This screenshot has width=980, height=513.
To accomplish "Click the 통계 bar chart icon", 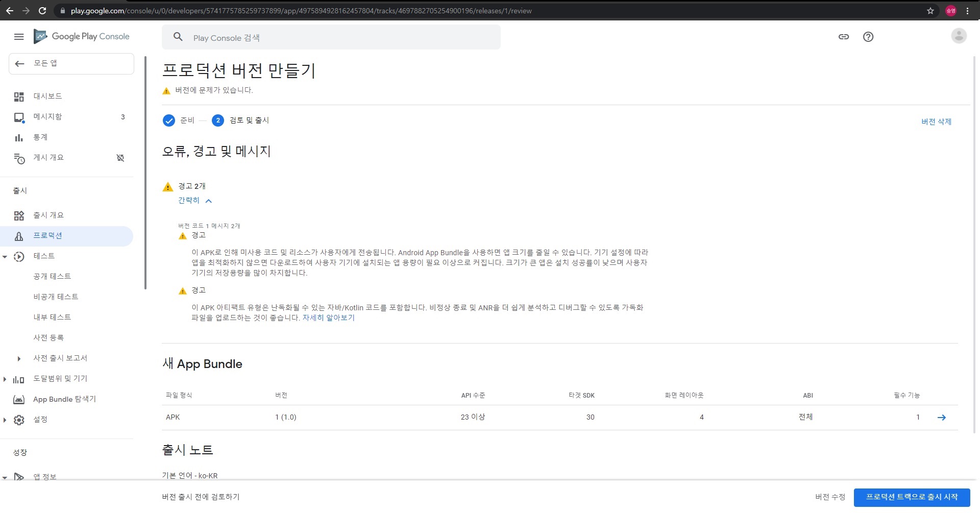I will (x=19, y=137).
